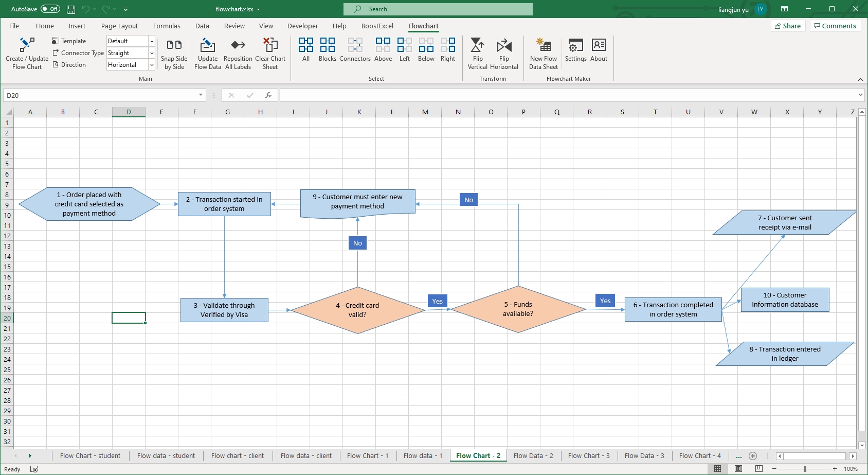This screenshot has height=475, width=868.
Task: Open the Template dropdown showing Default
Action: click(x=152, y=41)
